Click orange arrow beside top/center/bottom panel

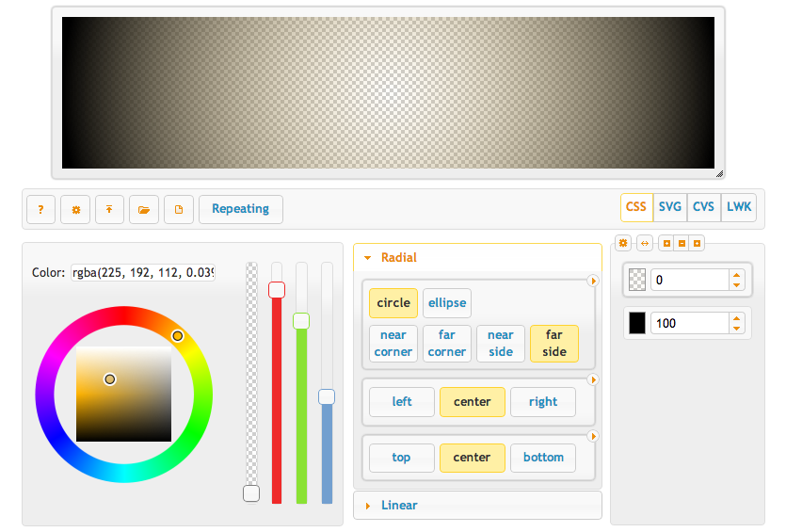(x=593, y=436)
